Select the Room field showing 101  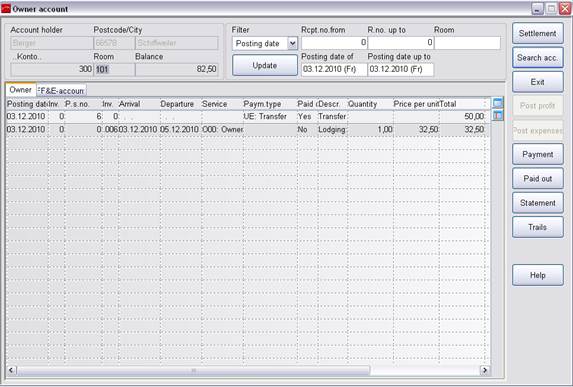point(114,69)
